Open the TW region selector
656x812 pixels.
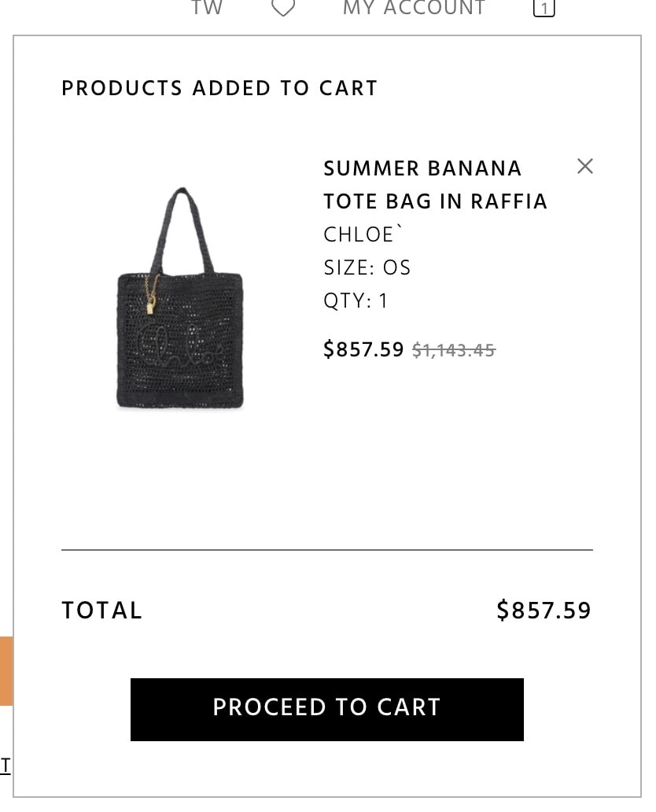207,7
